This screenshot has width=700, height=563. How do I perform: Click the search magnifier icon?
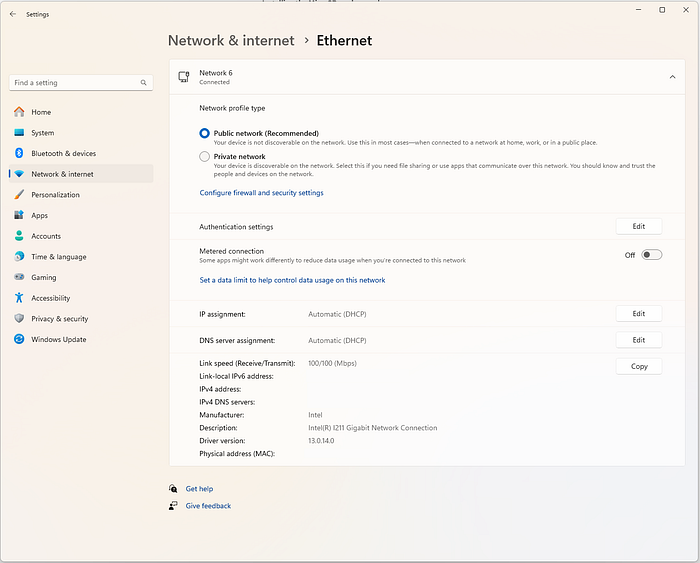coord(144,83)
